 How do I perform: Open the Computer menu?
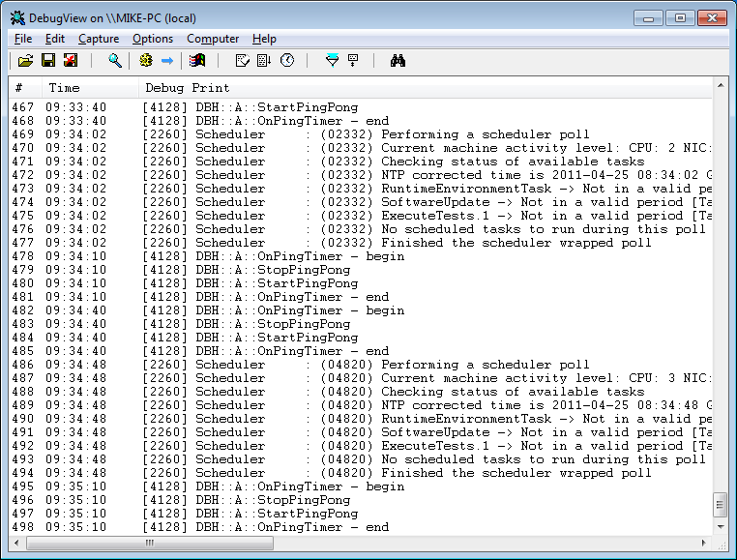[x=213, y=39]
